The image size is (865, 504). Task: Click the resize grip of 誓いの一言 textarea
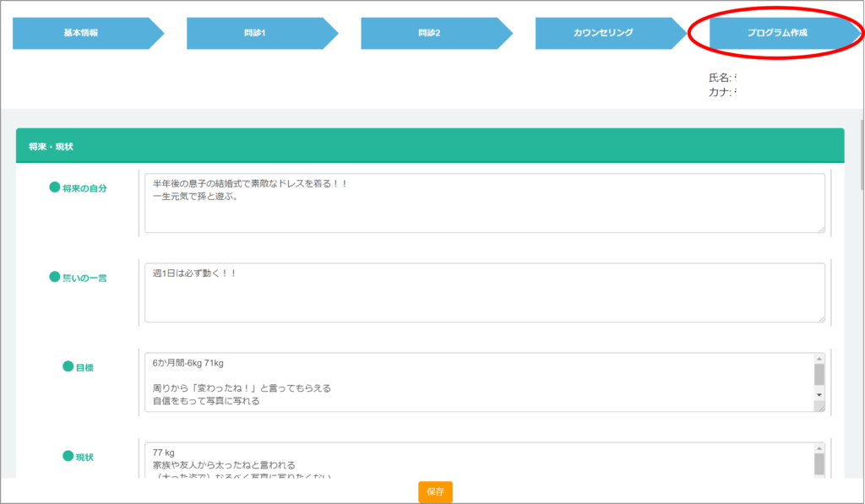pos(820,317)
